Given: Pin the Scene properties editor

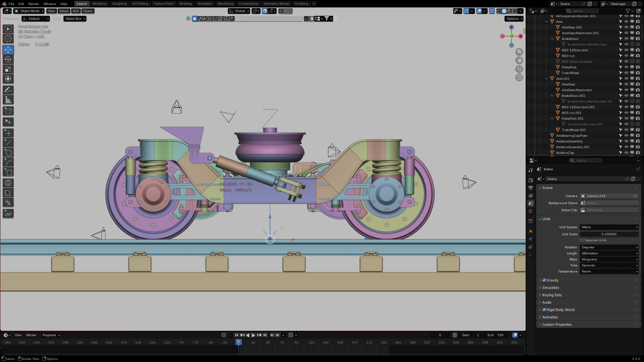Looking at the screenshot, I should coord(638,169).
